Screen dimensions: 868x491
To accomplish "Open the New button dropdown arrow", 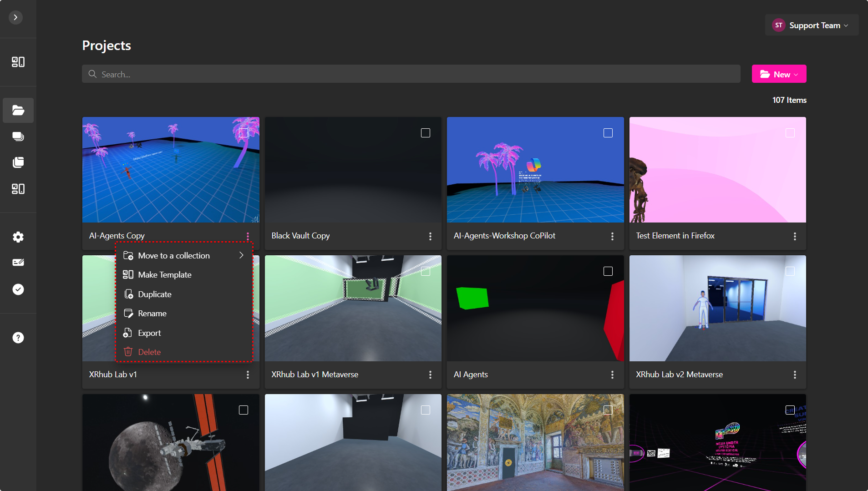I will (796, 74).
